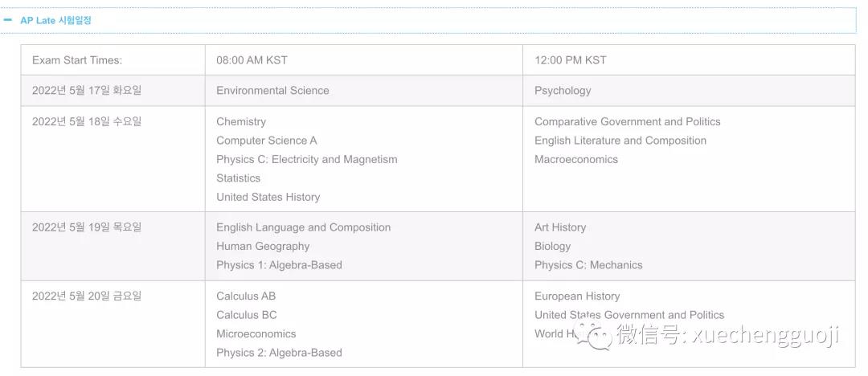Click the minus icon beside AP Late

7,20
